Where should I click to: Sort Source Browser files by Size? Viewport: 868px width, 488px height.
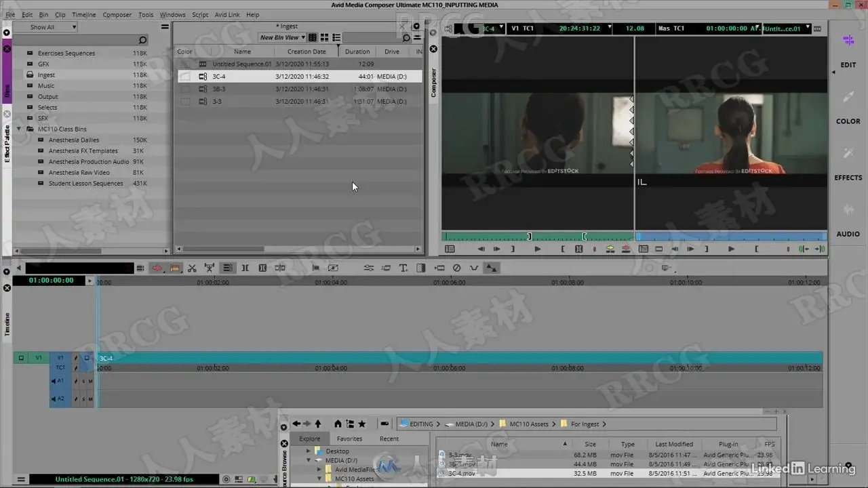tap(590, 444)
